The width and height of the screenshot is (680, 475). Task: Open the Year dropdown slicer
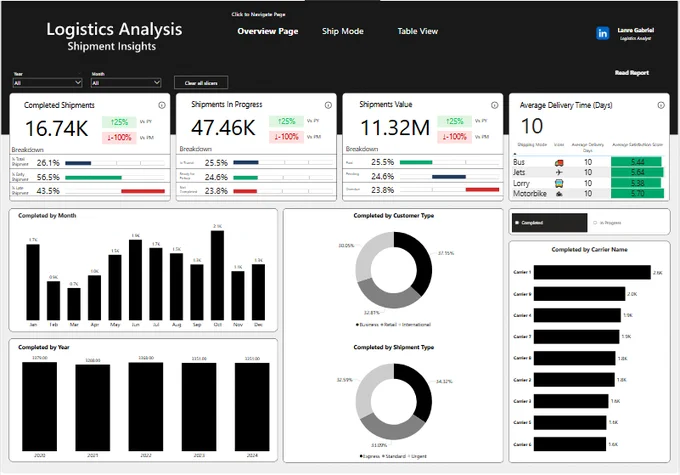point(47,83)
